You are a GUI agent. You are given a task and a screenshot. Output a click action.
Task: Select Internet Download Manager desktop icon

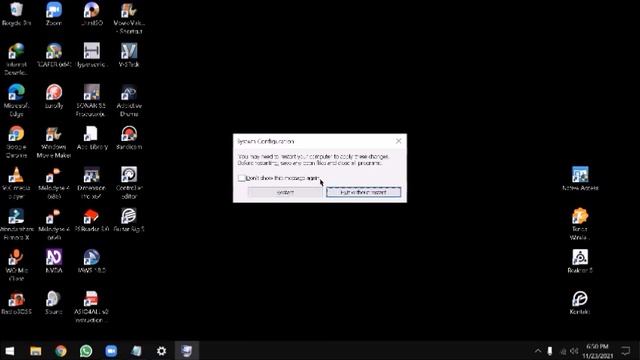16,59
